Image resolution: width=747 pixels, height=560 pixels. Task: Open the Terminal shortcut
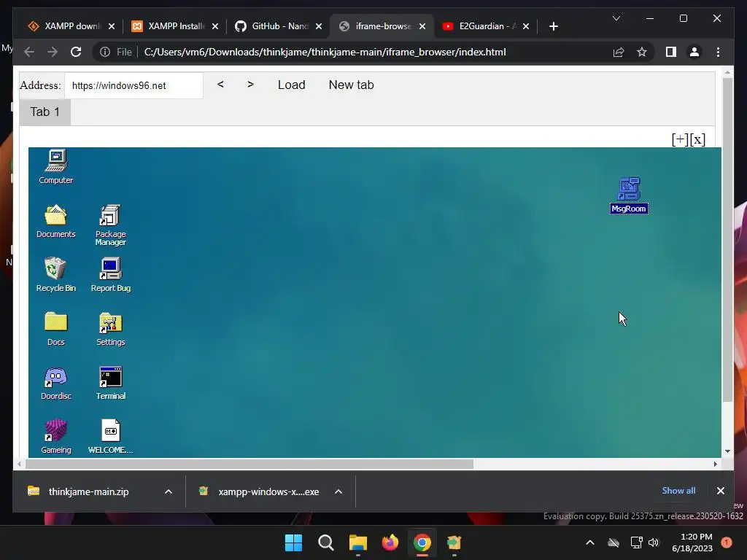pos(111,383)
